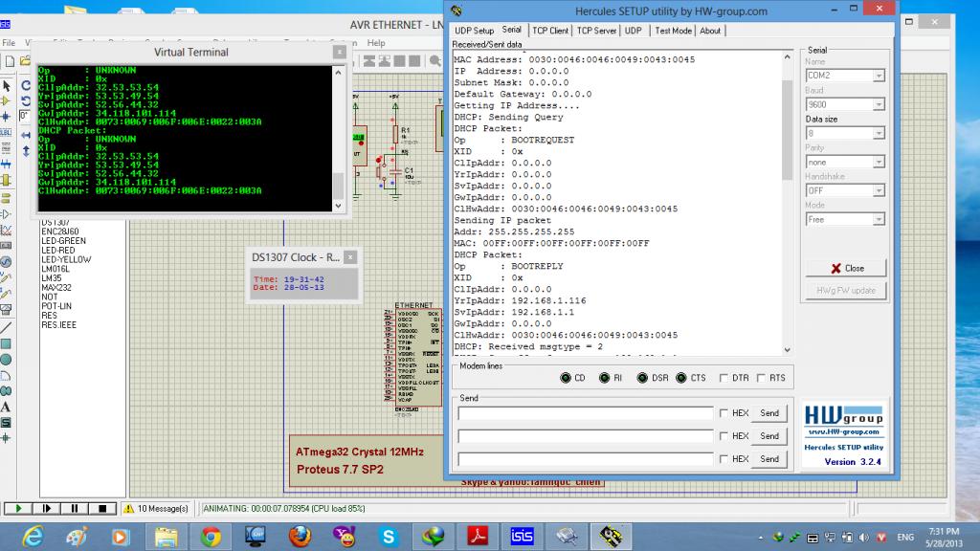Open the 10 Message(s) warning log
The image size is (980, 551).
pyautogui.click(x=156, y=508)
